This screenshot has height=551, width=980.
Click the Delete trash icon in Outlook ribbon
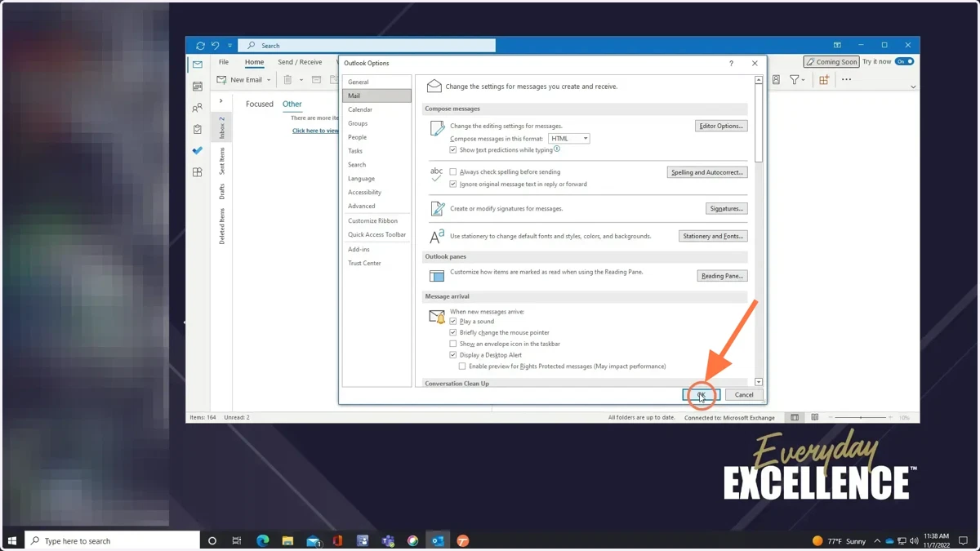click(287, 80)
